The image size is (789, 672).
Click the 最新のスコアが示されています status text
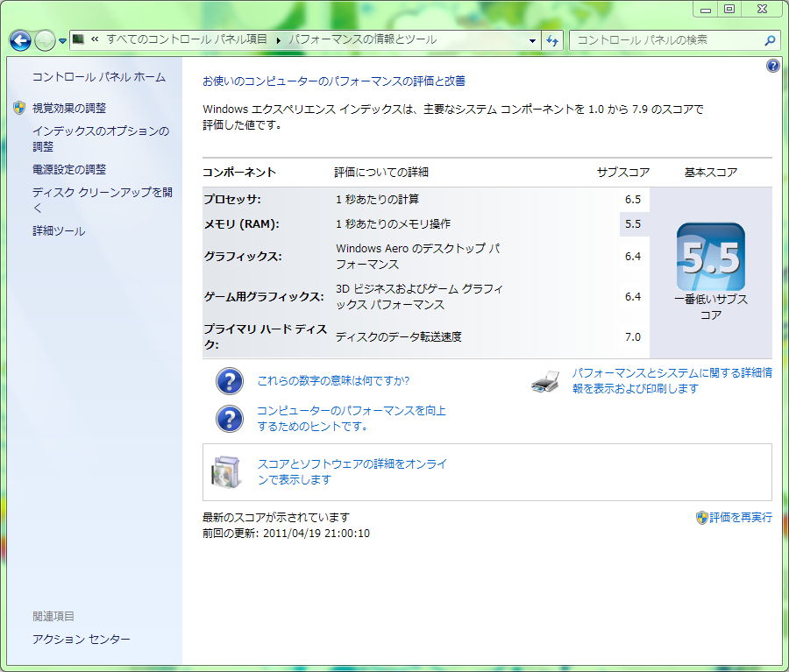click(x=276, y=518)
